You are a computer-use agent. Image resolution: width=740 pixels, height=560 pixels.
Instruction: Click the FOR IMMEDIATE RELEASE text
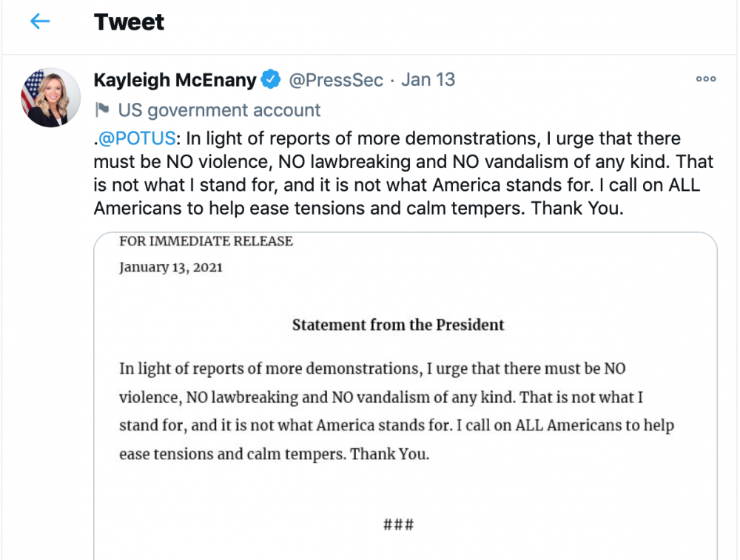point(206,241)
